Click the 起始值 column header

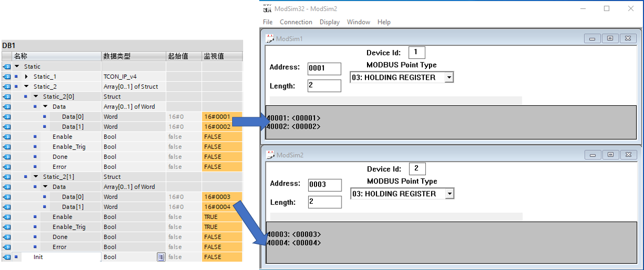pyautogui.click(x=184, y=56)
